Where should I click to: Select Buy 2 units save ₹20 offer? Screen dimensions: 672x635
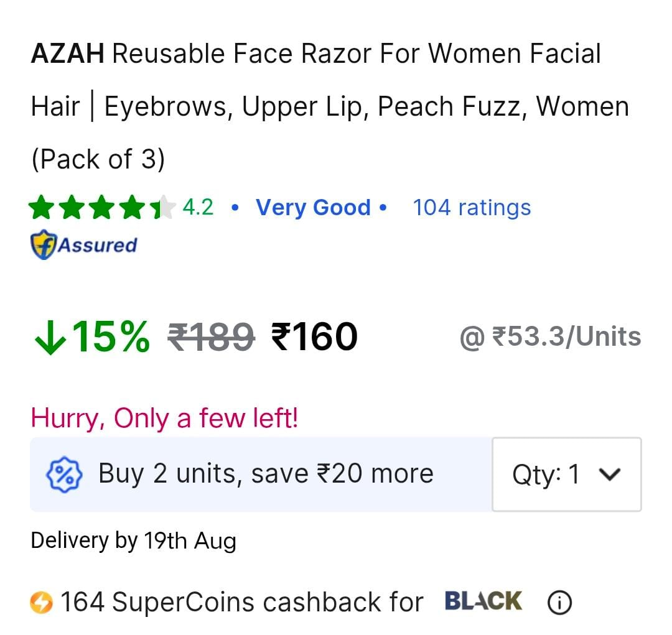tap(261, 475)
